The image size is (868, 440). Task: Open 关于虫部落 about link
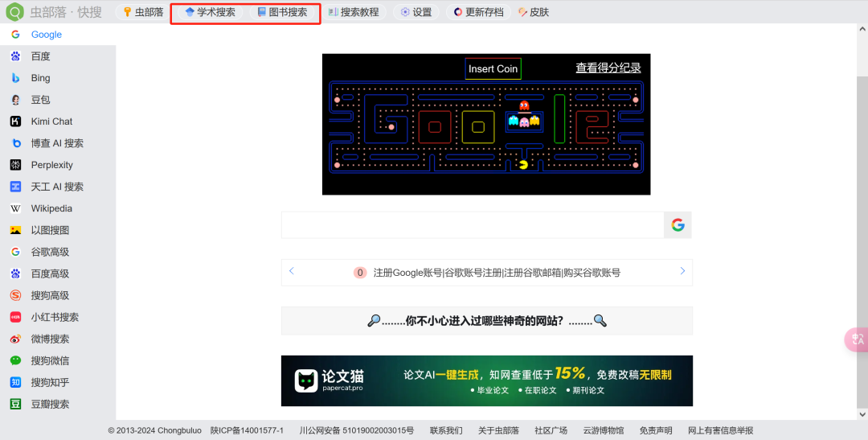pyautogui.click(x=499, y=430)
